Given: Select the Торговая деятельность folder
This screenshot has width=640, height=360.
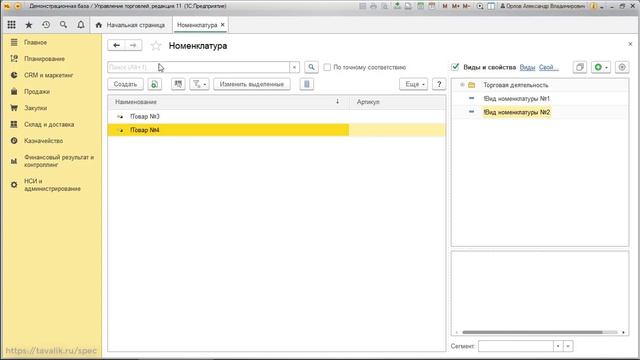Looking at the screenshot, I should (516, 85).
